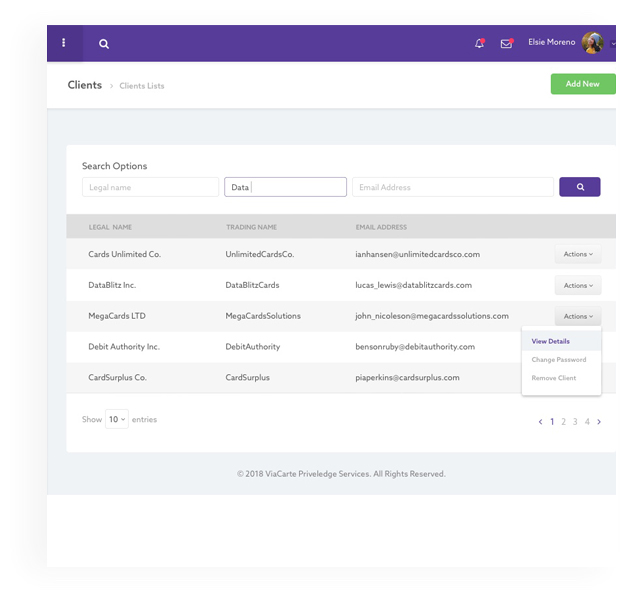Click the purple search button
Screen dimensions: 630x599
click(x=579, y=187)
